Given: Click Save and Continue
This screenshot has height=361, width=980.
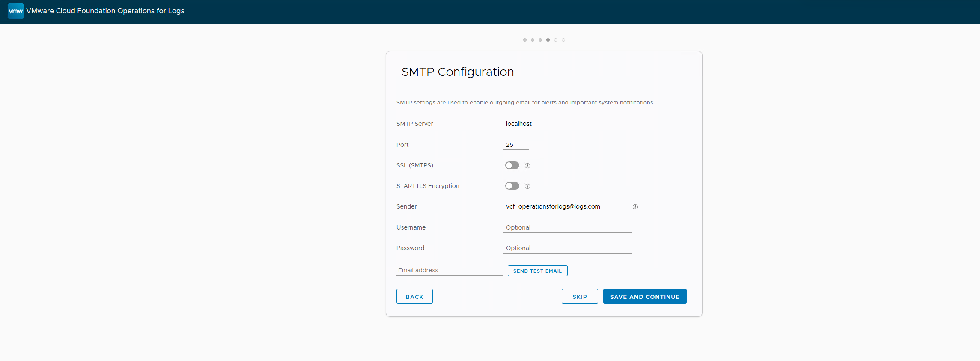Looking at the screenshot, I should tap(645, 296).
